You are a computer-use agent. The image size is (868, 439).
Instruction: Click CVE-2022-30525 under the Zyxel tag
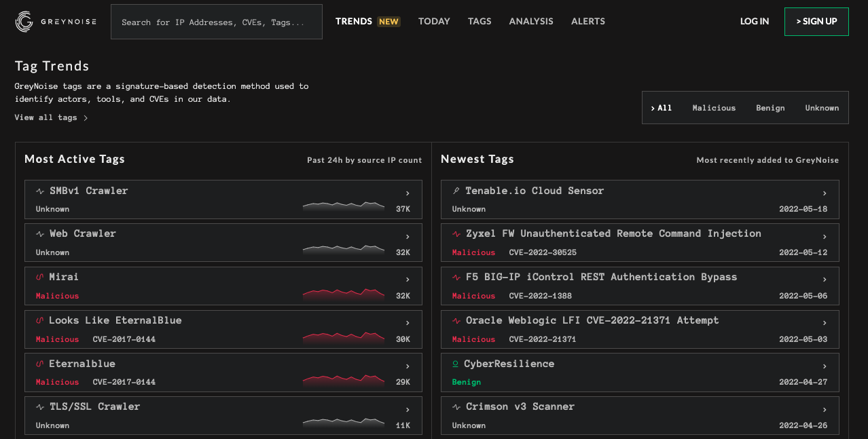coord(543,252)
